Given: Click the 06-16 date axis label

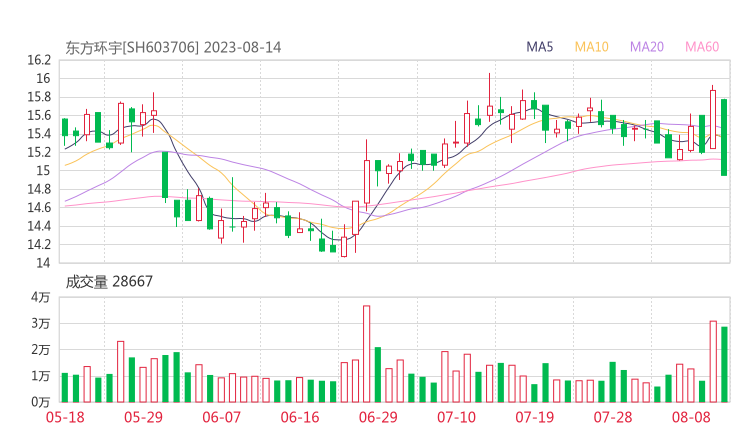Looking at the screenshot, I should (300, 417).
